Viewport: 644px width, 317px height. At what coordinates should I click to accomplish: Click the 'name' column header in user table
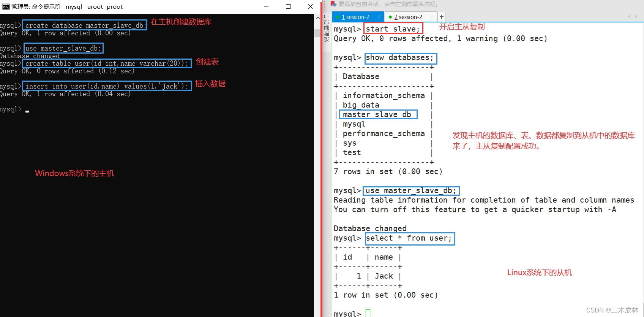pos(384,257)
